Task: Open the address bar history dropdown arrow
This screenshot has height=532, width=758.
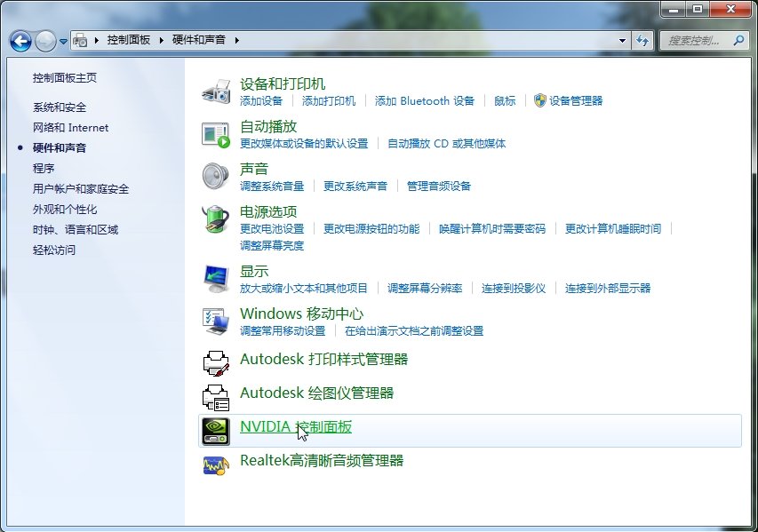Action: click(x=624, y=40)
